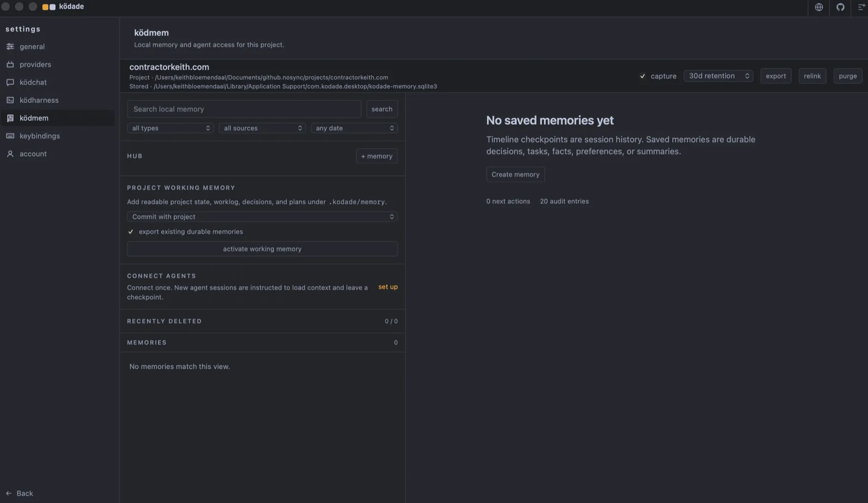
Task: Open the GitHub icon in title bar
Action: click(x=841, y=7)
